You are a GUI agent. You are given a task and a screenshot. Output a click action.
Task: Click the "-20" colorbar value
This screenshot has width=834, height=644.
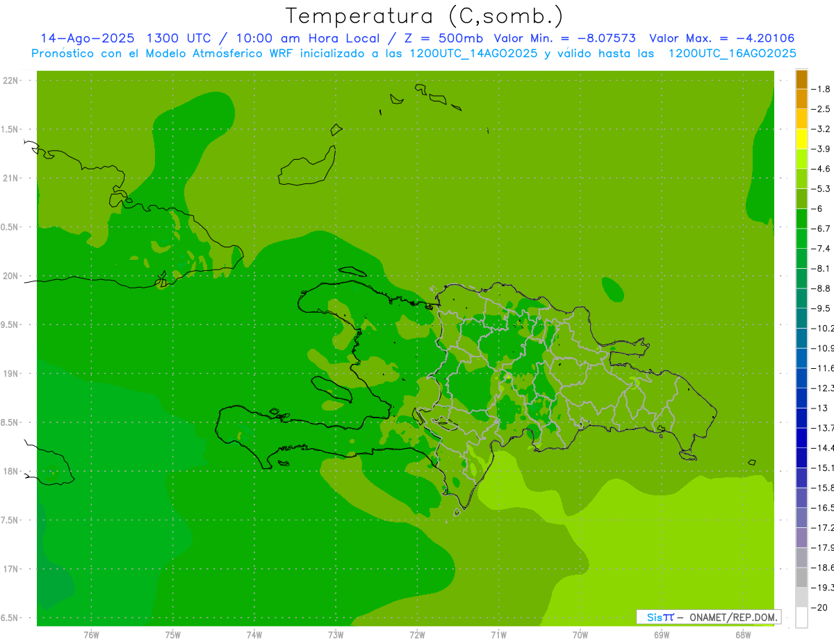[x=820, y=608]
